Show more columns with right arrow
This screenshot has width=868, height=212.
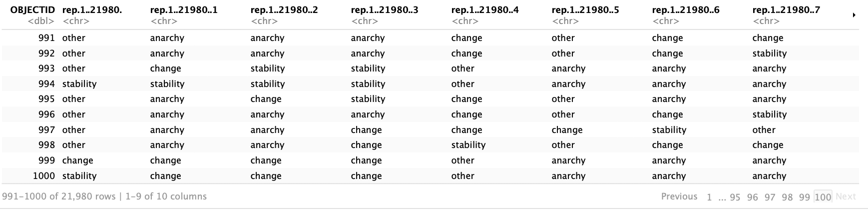click(x=854, y=15)
